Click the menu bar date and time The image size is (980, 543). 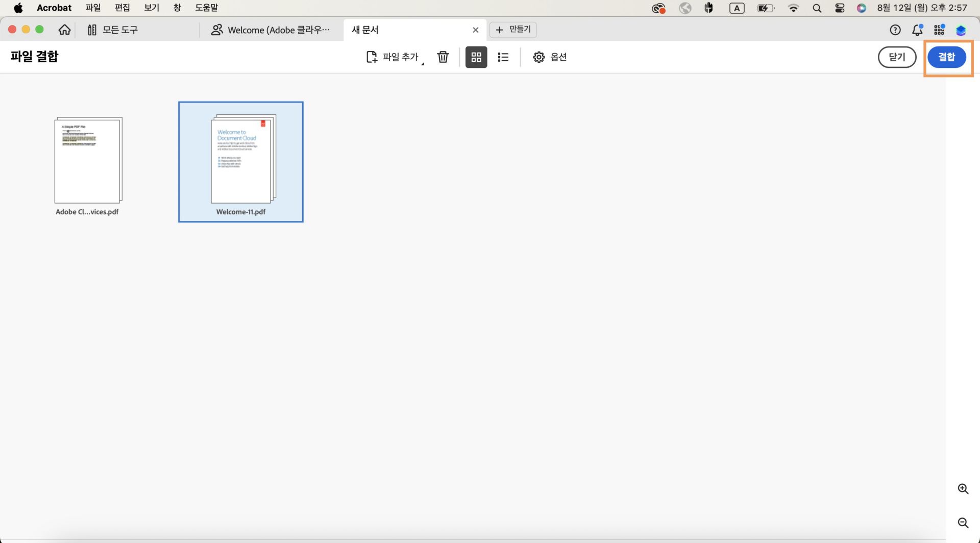pyautogui.click(x=922, y=8)
